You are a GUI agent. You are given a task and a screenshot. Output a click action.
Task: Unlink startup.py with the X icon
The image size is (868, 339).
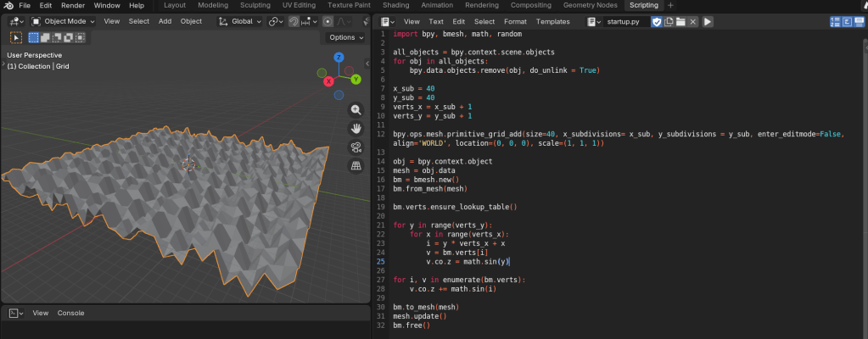pos(693,21)
